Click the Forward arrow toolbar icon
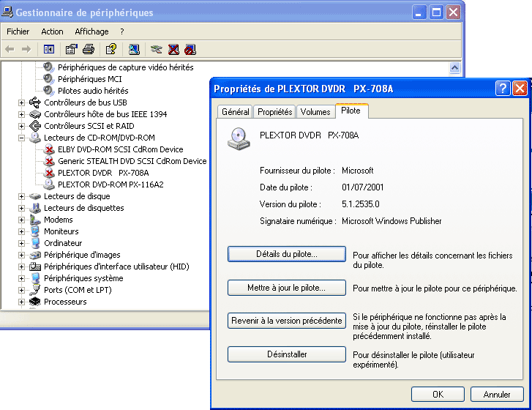Image resolution: width=532 pixels, height=410 pixels. (x=26, y=50)
